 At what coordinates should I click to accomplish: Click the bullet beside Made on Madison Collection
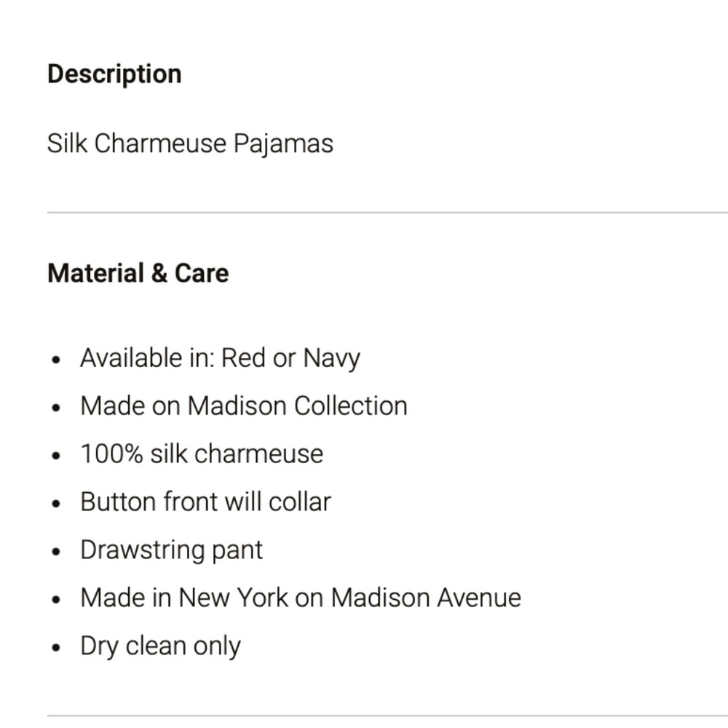pyautogui.click(x=56, y=408)
